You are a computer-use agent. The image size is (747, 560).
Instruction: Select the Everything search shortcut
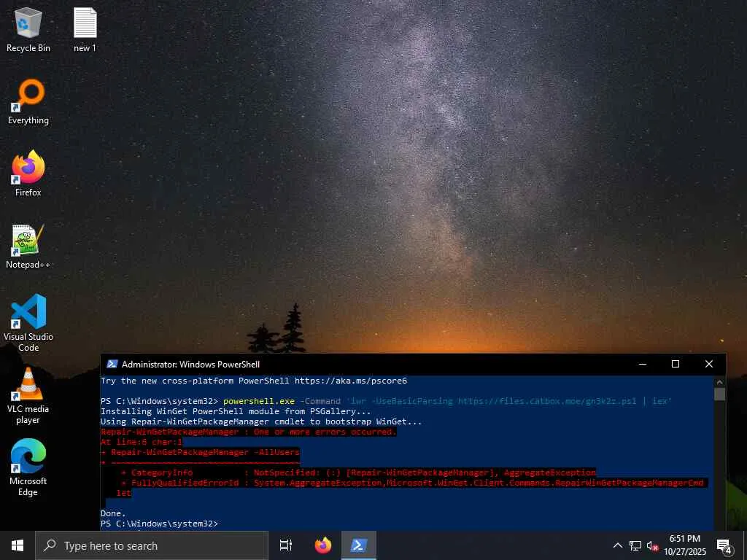[28, 102]
